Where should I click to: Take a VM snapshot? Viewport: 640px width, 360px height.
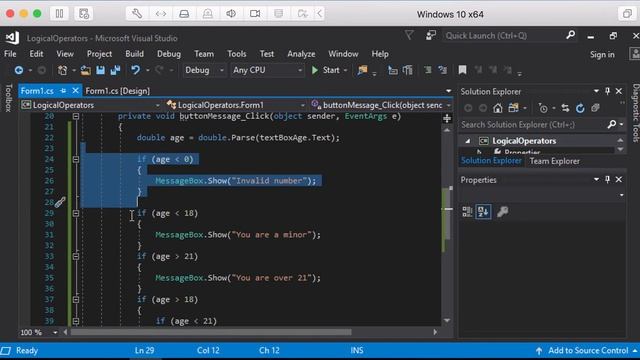pyautogui.click(x=84, y=14)
